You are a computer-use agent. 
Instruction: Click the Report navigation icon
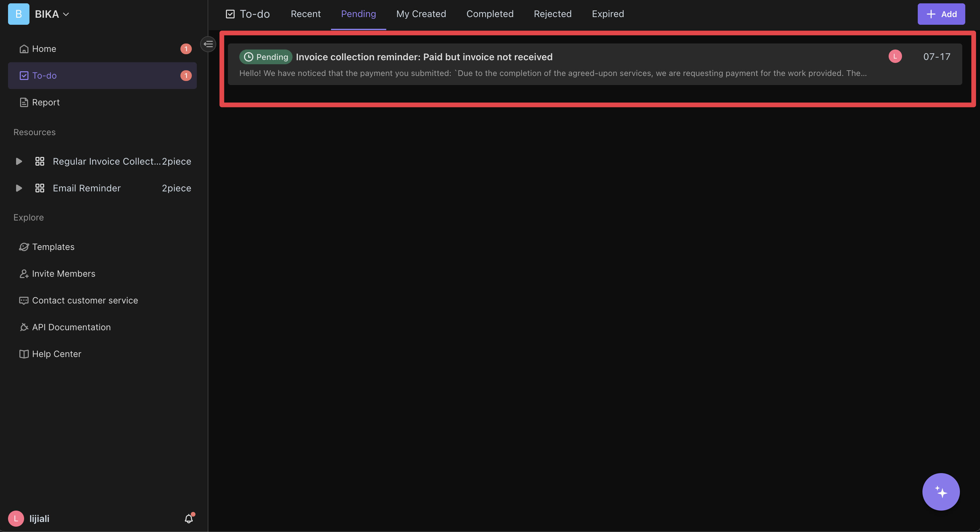coord(23,102)
